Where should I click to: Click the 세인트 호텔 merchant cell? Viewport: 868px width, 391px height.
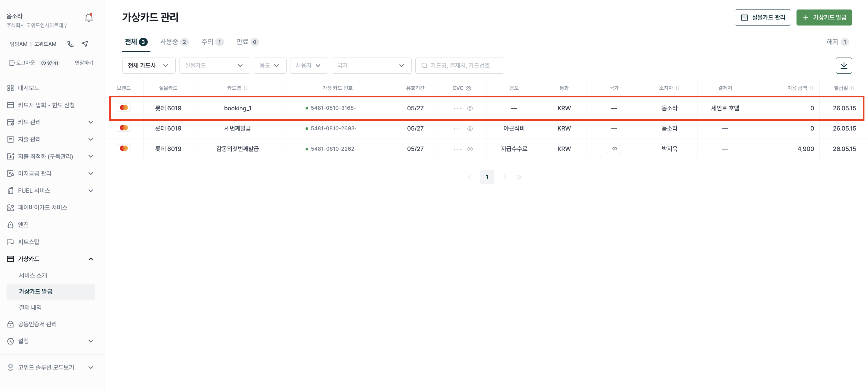(x=725, y=108)
